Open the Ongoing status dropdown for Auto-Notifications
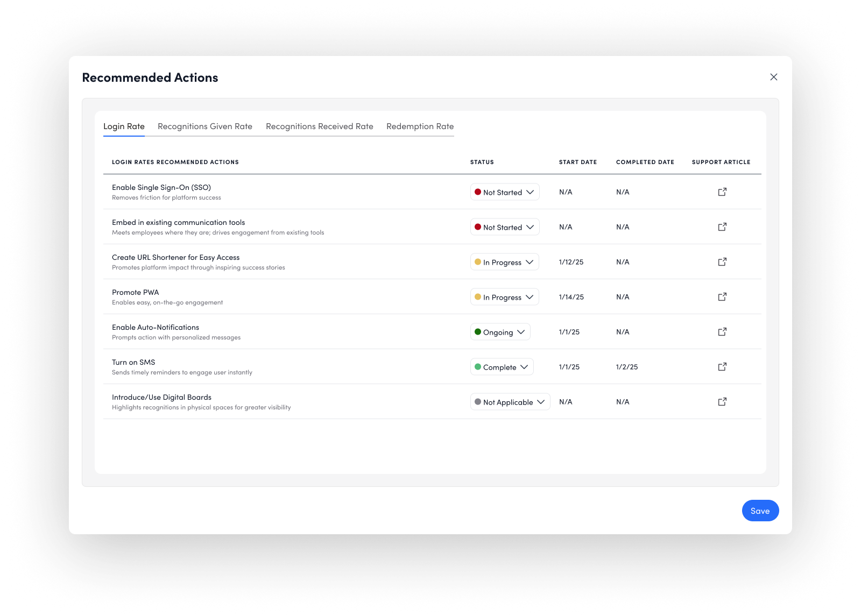The height and width of the screenshot is (616, 861). (x=500, y=332)
